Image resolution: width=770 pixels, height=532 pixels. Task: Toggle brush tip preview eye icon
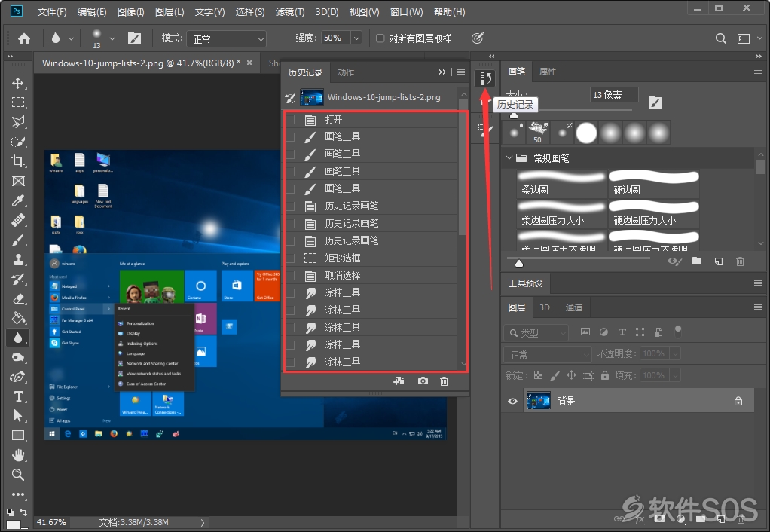click(675, 261)
